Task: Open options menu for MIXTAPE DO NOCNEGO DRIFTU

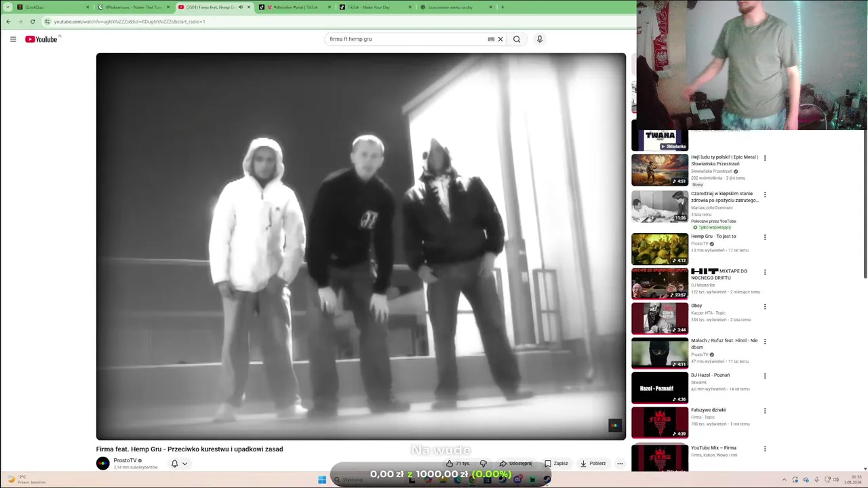Action: point(765,272)
